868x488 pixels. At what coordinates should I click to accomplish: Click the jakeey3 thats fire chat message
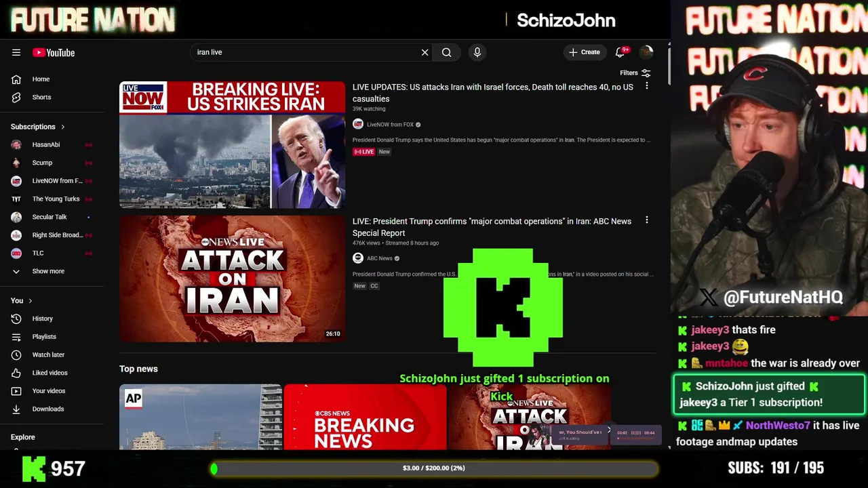click(x=727, y=330)
